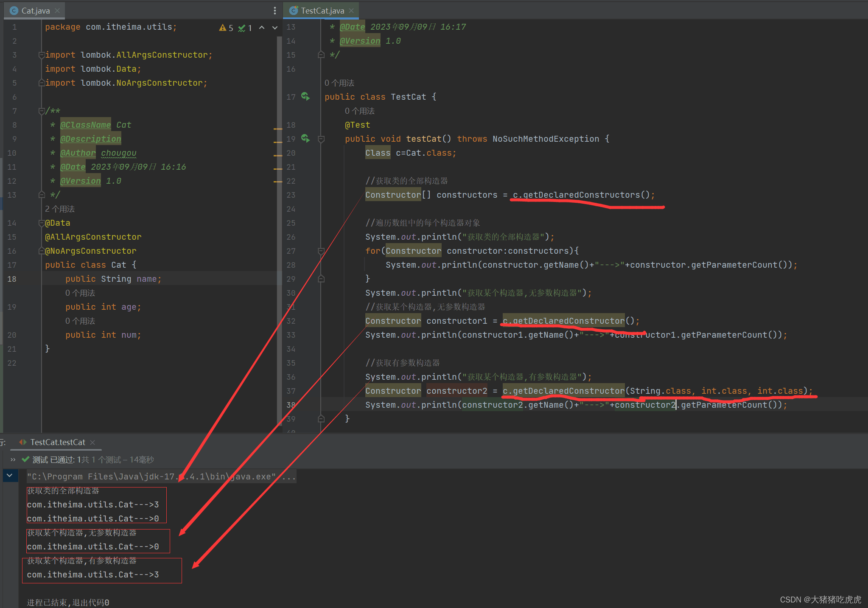
Task: Click line number 38 in TestCat.java gutter
Action: 291,405
